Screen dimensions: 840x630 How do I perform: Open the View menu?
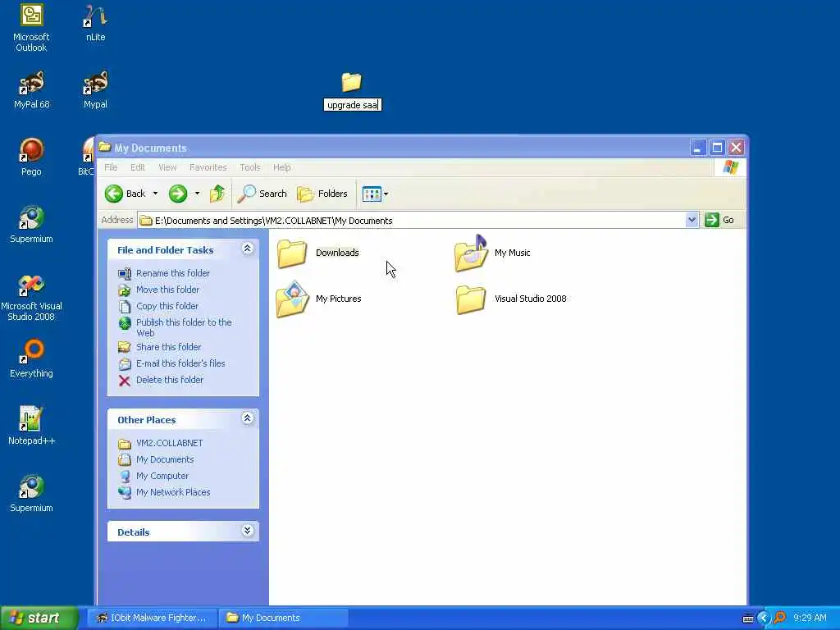(x=167, y=167)
